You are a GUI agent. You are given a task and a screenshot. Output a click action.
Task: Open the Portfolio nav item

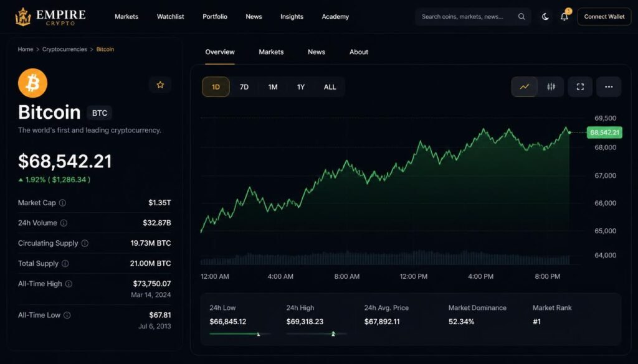[215, 17]
